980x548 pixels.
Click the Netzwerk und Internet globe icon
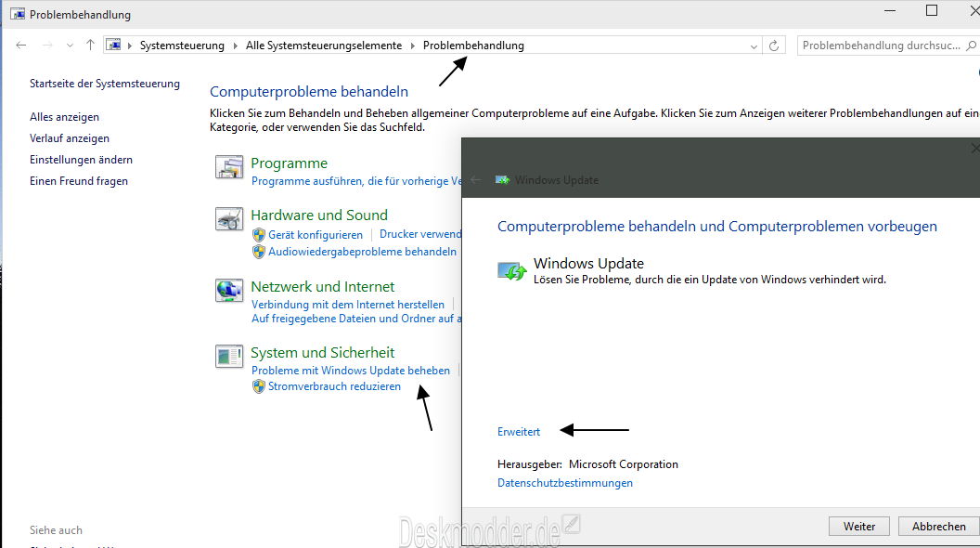pos(228,291)
